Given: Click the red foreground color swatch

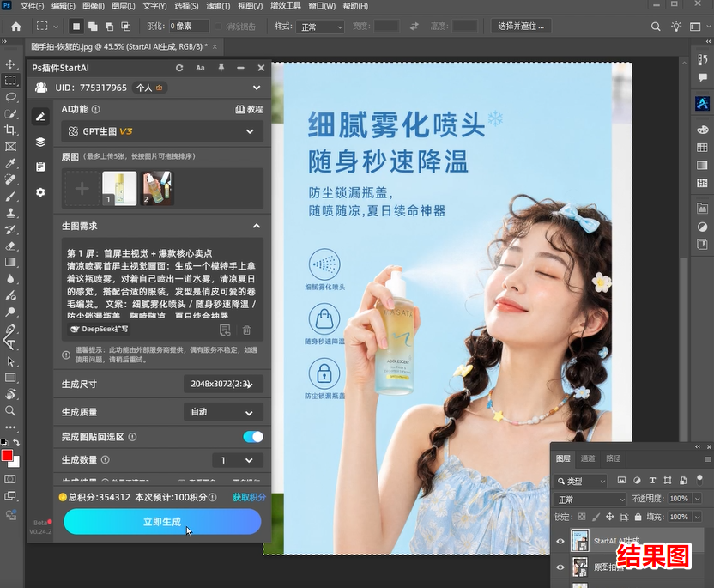Looking at the screenshot, I should (7, 456).
